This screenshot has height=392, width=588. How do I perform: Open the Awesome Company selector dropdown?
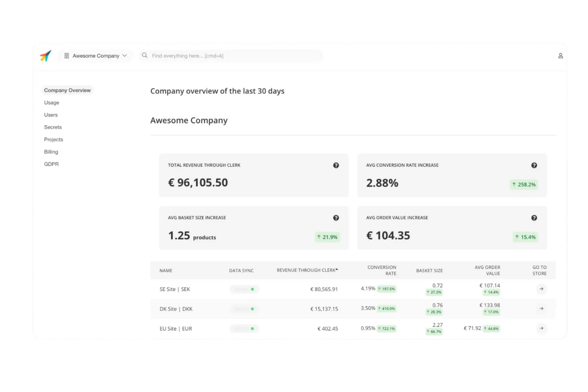coord(125,56)
